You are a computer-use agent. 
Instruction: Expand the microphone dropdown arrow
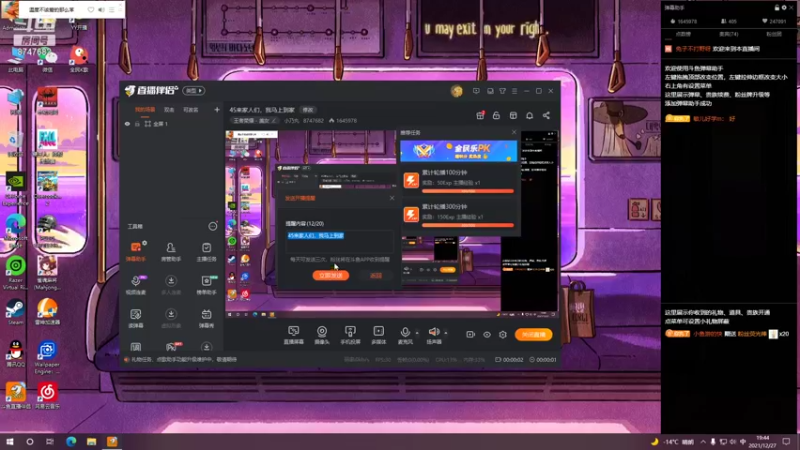point(417,333)
